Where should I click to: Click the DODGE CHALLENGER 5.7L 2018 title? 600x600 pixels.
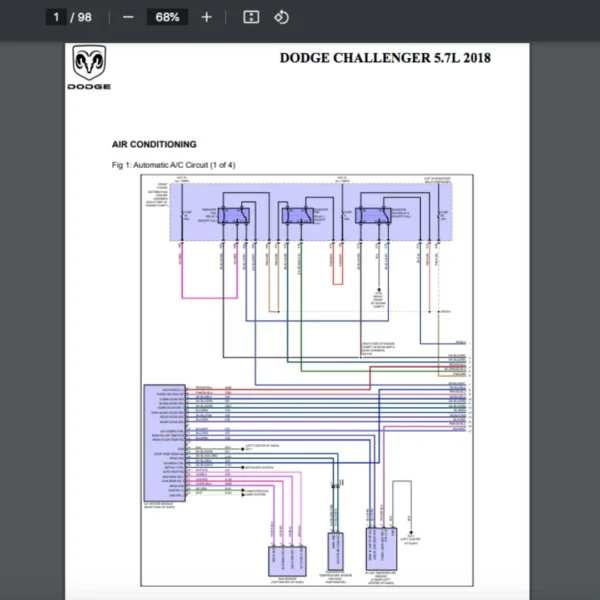385,58
